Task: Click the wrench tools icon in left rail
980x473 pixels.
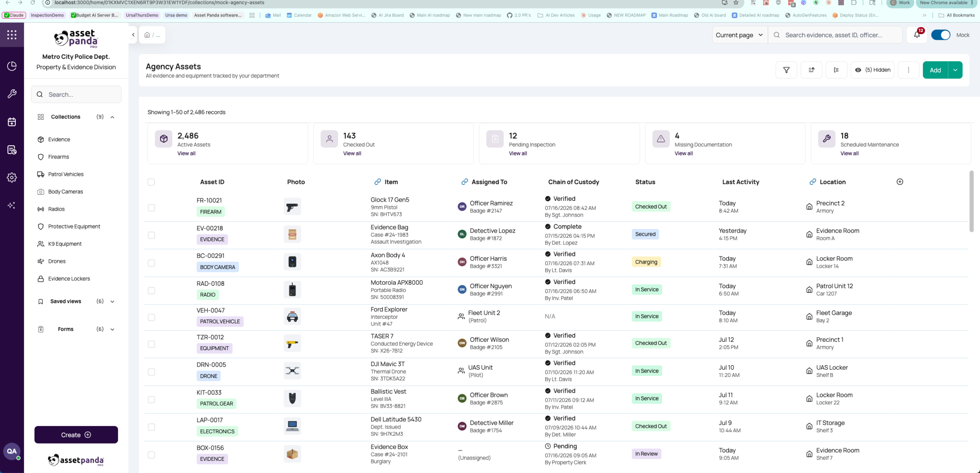Action: point(12,94)
